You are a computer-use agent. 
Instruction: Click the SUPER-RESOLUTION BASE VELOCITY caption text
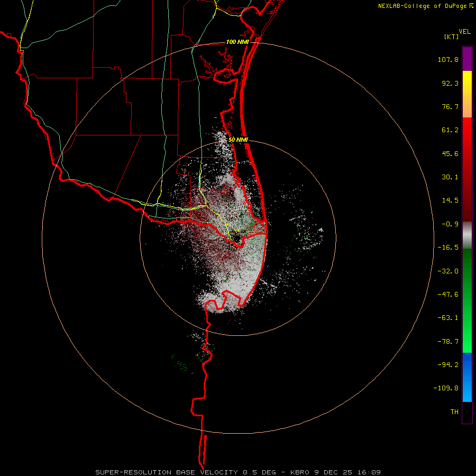pyautogui.click(x=168, y=472)
